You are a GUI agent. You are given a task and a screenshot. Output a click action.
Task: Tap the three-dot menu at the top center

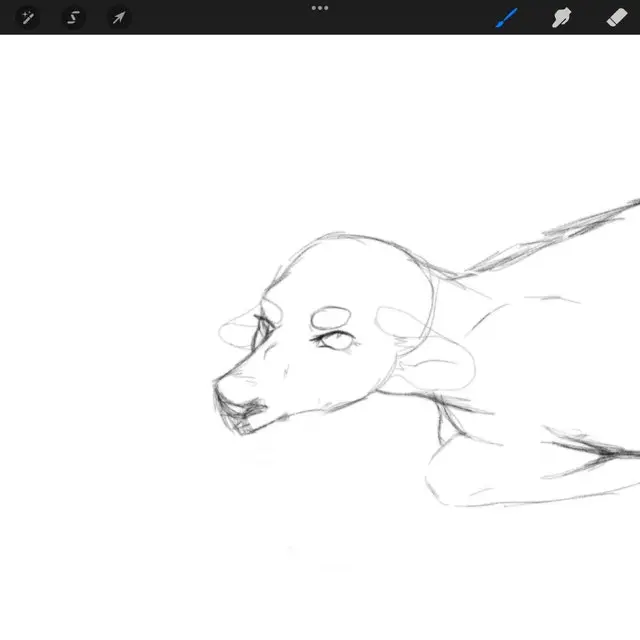coord(320,8)
